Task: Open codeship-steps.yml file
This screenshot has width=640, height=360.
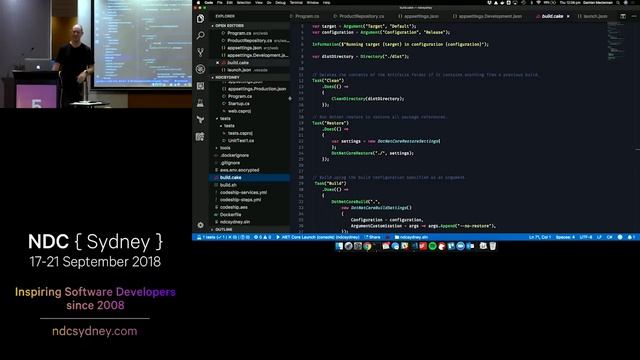Action: pyautogui.click(x=240, y=200)
